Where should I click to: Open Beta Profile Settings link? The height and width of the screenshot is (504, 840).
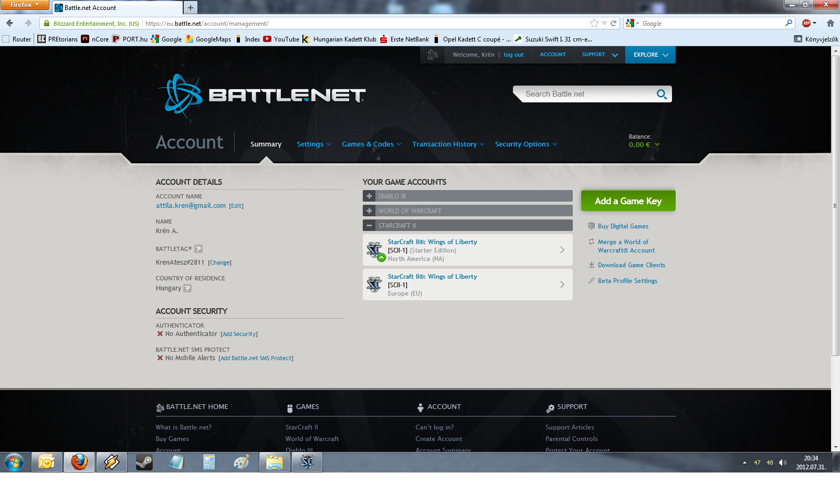tap(627, 281)
